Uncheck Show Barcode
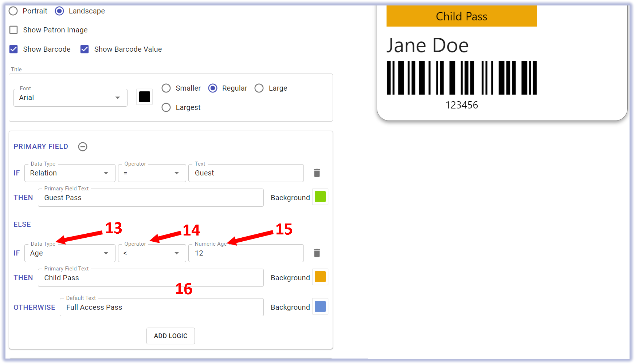 click(x=14, y=49)
